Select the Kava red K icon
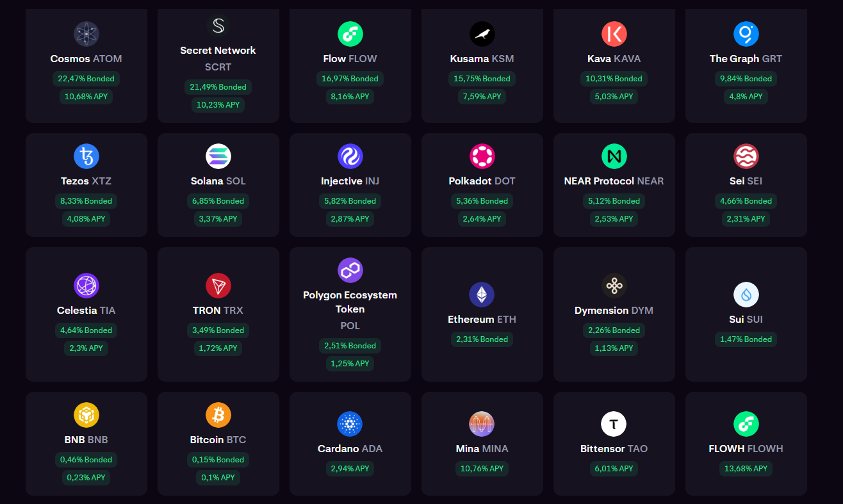This screenshot has width=843, height=504. (614, 34)
